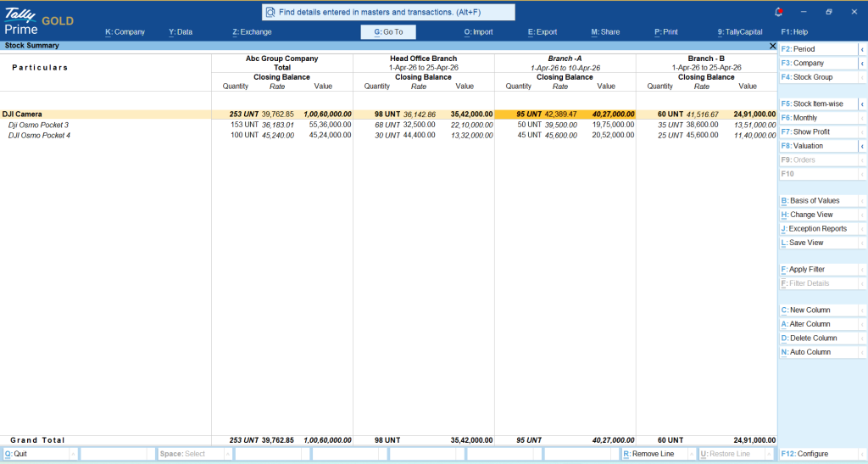
Task: Click value 45,24,000.00 for Osmo Pocket 4
Action: (330, 135)
